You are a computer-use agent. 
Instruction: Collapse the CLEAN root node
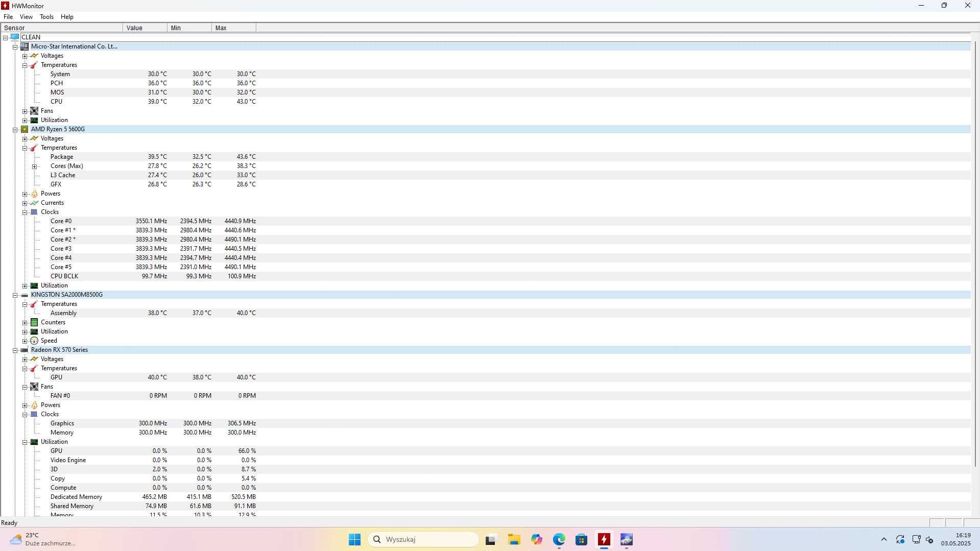pyautogui.click(x=6, y=37)
